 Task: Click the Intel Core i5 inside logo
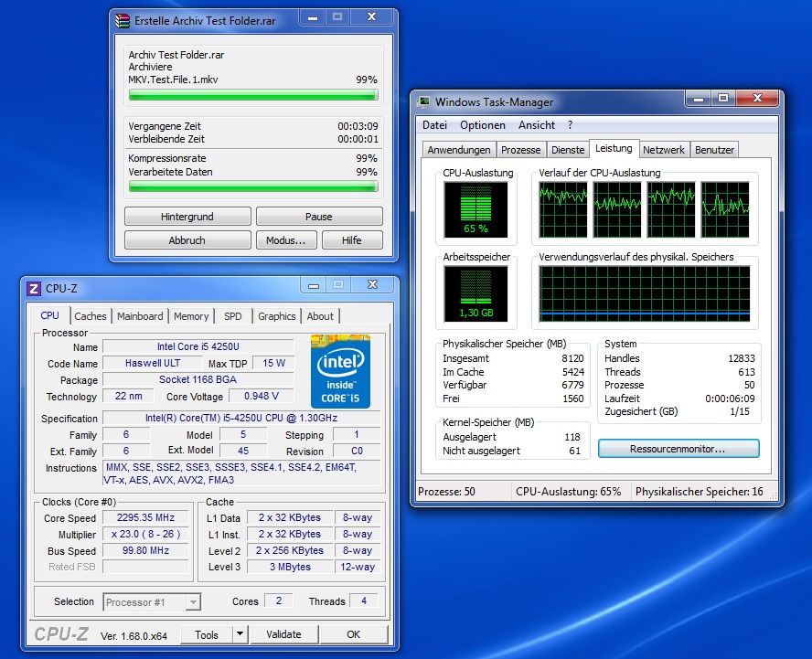point(340,371)
